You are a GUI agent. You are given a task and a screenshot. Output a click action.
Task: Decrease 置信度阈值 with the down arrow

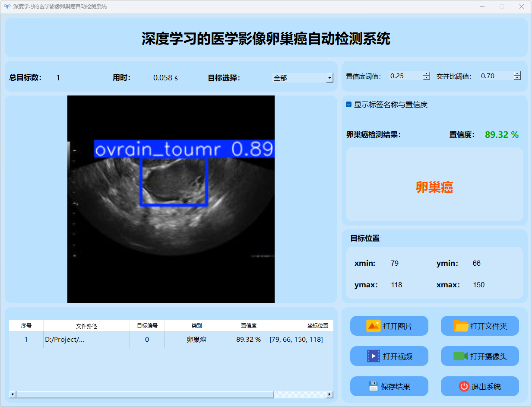point(427,78)
